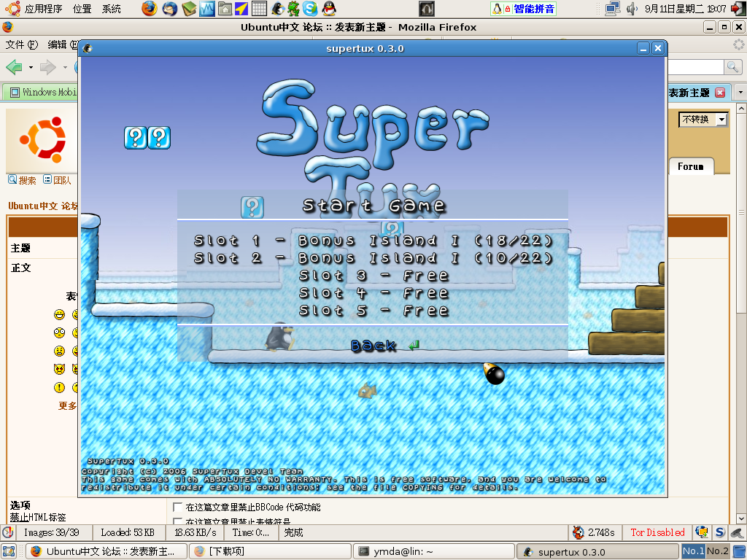Select Slot 2 Bonus Island I save

(373, 258)
